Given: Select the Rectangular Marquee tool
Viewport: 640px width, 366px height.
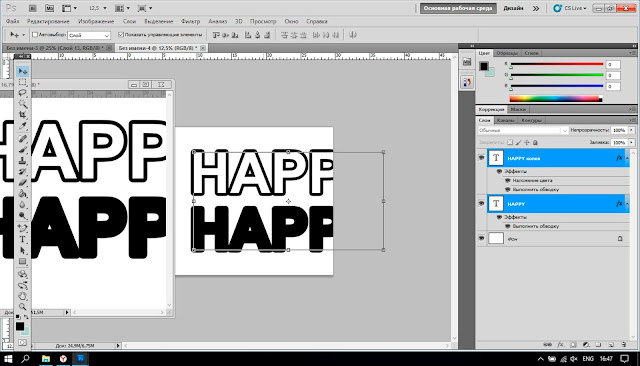Looking at the screenshot, I should tap(22, 82).
